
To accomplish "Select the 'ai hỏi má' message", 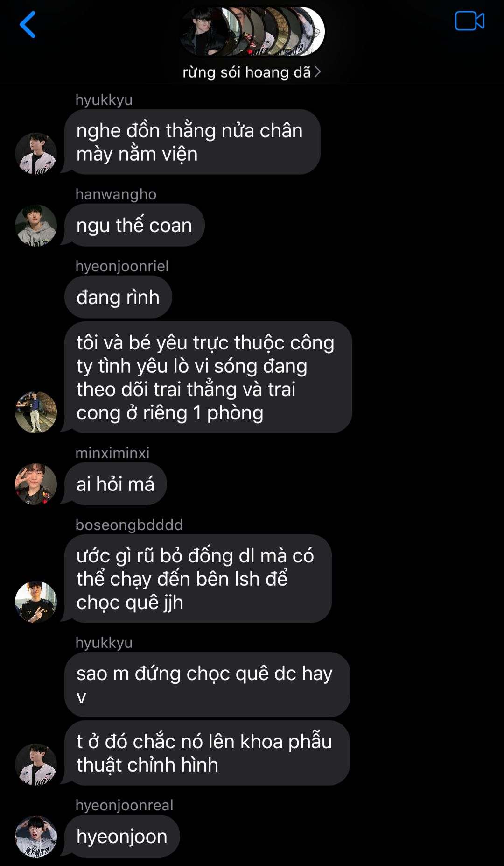I will click(115, 484).
